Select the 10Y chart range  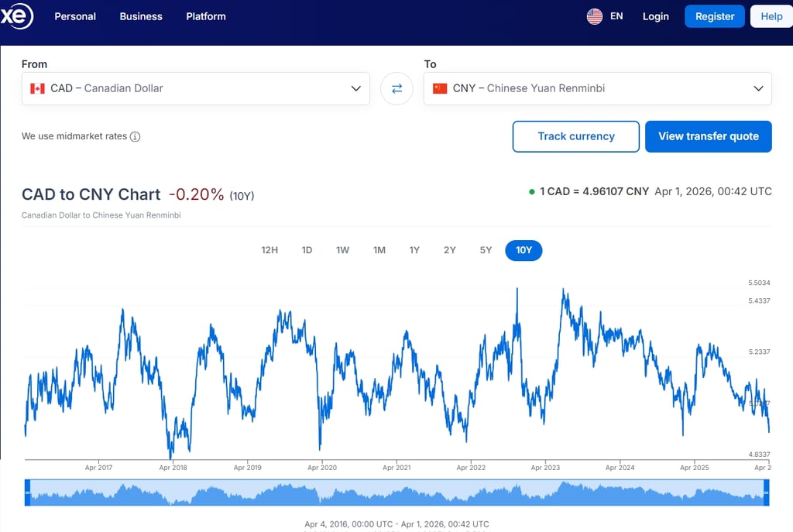click(524, 250)
